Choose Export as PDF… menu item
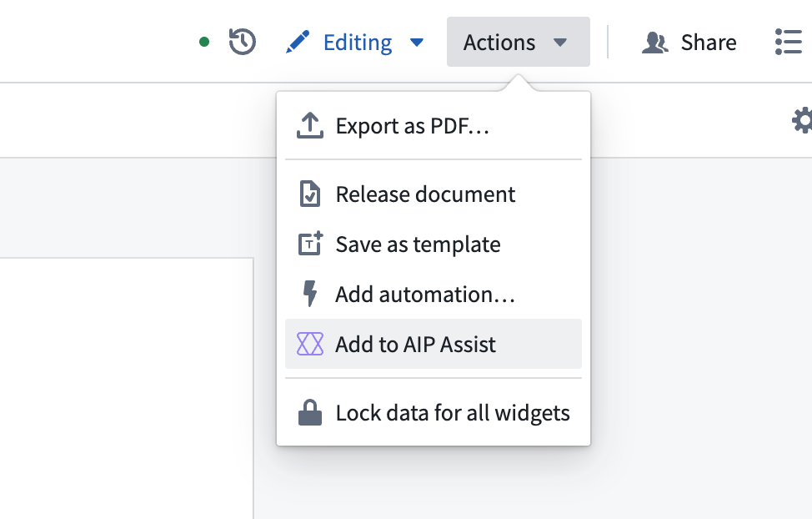Screen dimensions: 812x519 [434, 126]
